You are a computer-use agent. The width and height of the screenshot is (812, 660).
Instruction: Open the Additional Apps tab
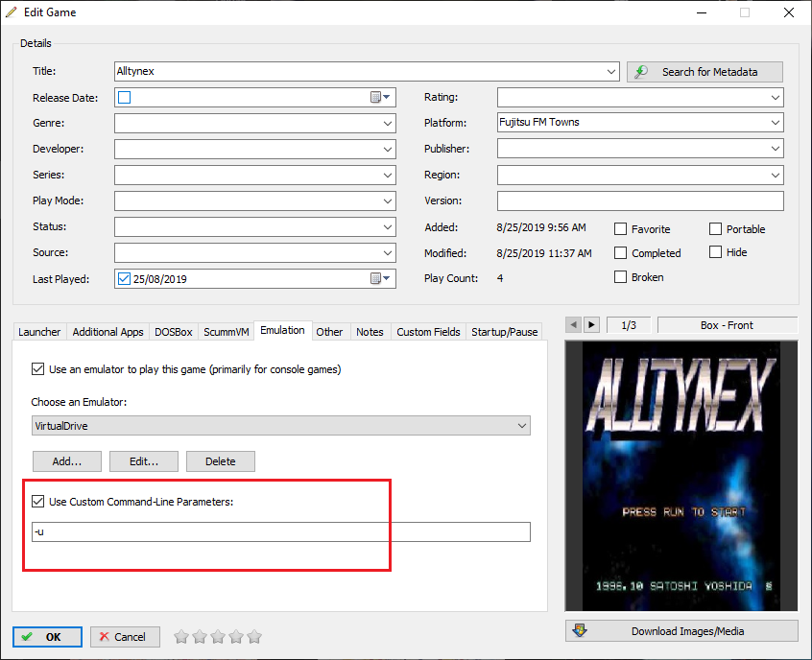[x=107, y=332]
